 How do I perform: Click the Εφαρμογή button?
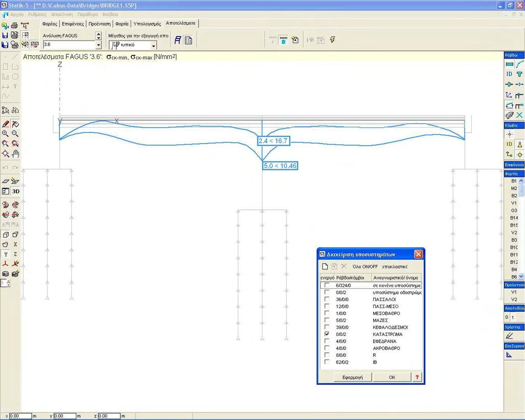pos(353,377)
